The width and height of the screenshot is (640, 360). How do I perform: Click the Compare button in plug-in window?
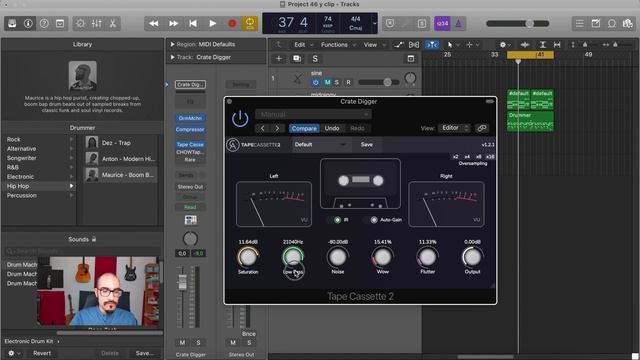304,128
